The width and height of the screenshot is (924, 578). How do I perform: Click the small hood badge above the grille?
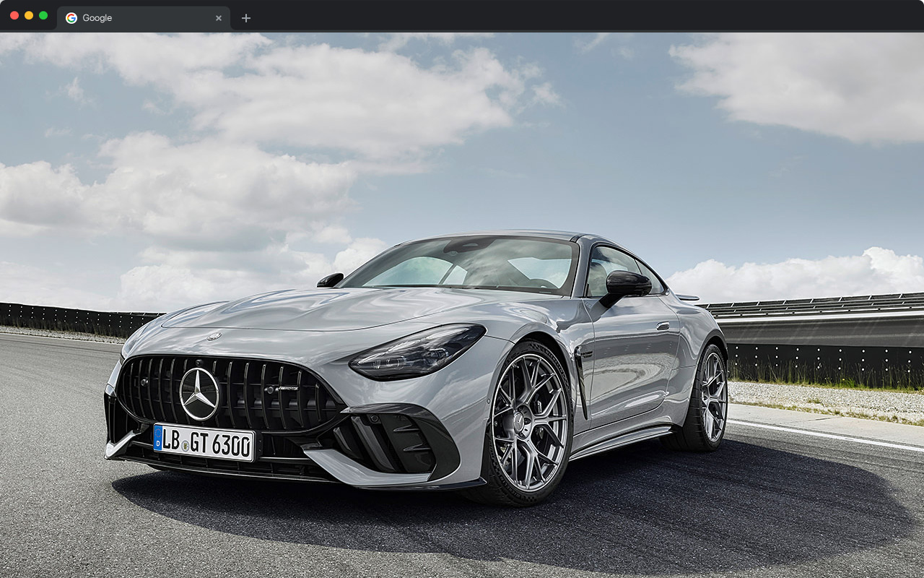[214, 336]
